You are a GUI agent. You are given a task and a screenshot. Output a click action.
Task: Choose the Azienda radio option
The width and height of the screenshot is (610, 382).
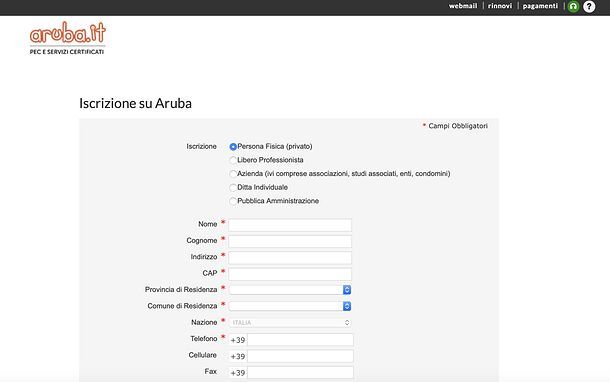click(x=233, y=174)
